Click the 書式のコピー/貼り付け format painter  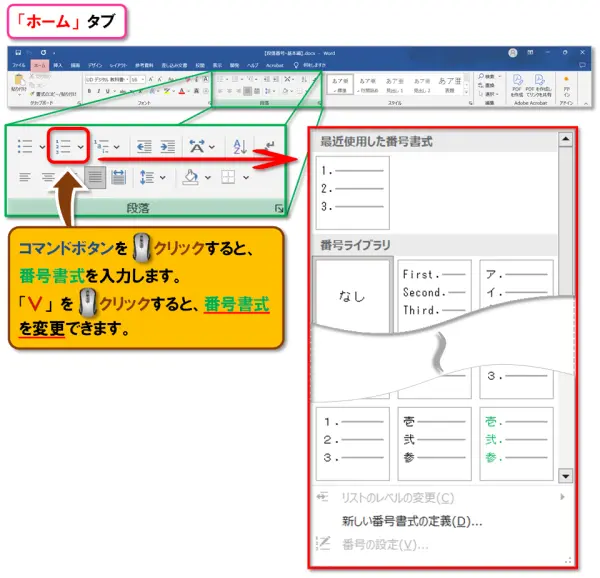(53, 94)
